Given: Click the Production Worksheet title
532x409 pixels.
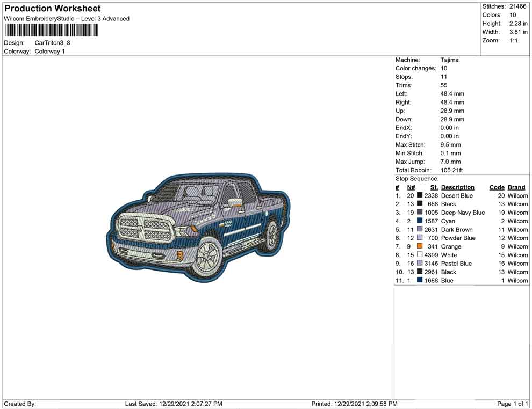Looking at the screenshot, I should pyautogui.click(x=52, y=9).
